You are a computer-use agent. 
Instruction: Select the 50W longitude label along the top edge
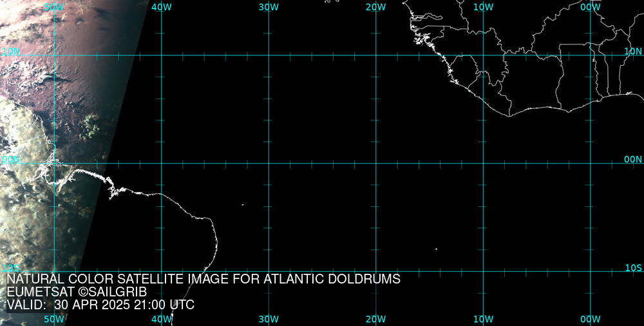54,7
